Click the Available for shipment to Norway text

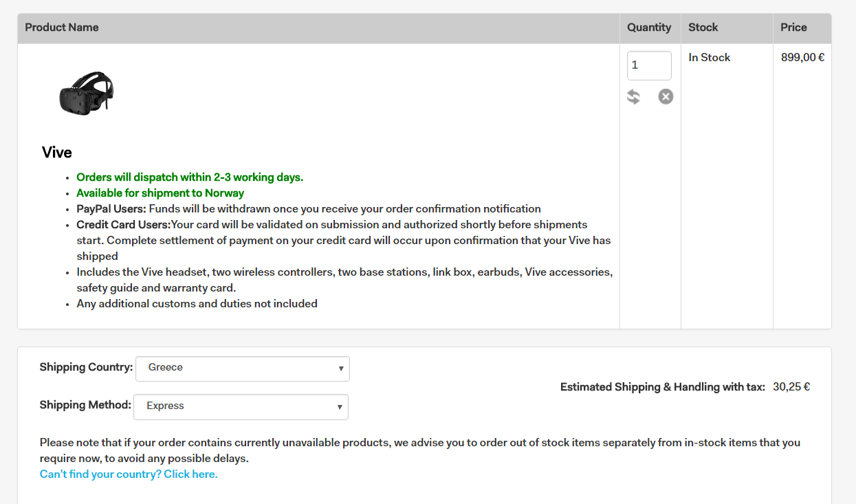pyautogui.click(x=160, y=193)
